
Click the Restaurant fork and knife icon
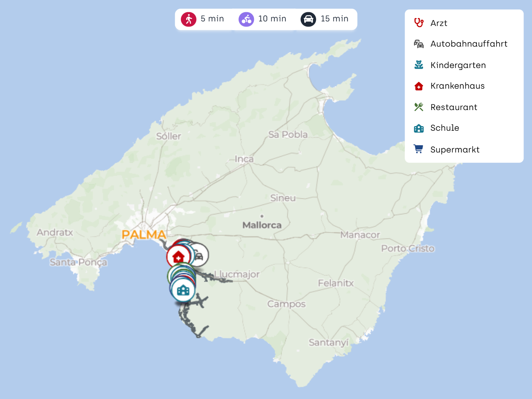pyautogui.click(x=419, y=107)
